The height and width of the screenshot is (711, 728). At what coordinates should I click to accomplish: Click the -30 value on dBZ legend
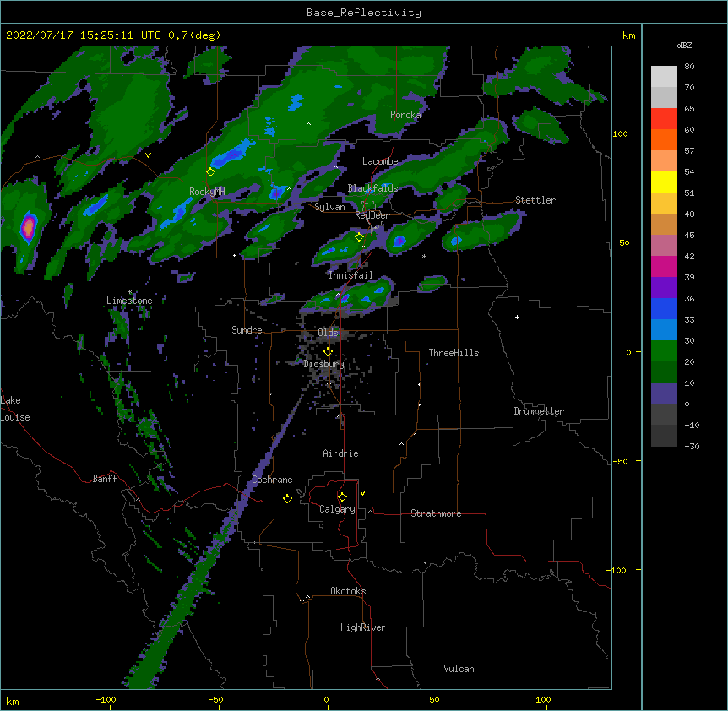pyautogui.click(x=692, y=446)
